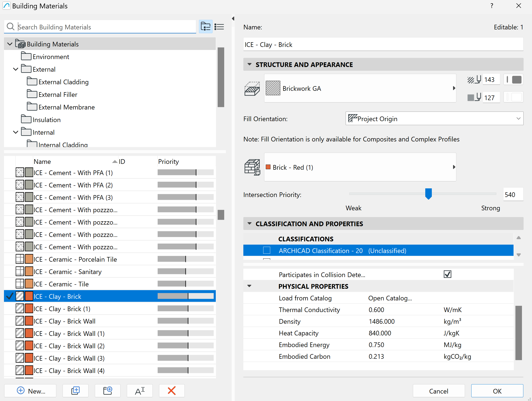
Task: Collapse the External folder in tree
Action: (16, 69)
